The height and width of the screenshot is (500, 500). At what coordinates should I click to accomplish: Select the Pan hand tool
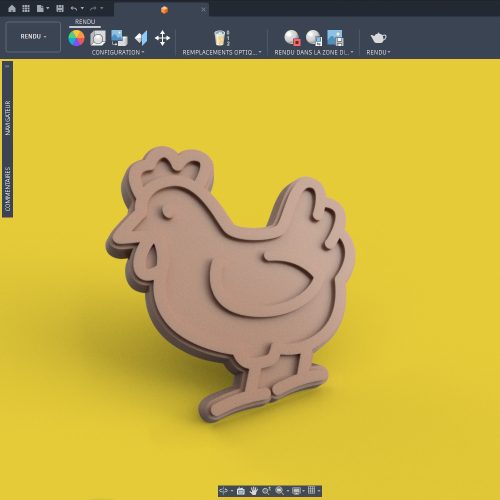pyautogui.click(x=254, y=491)
